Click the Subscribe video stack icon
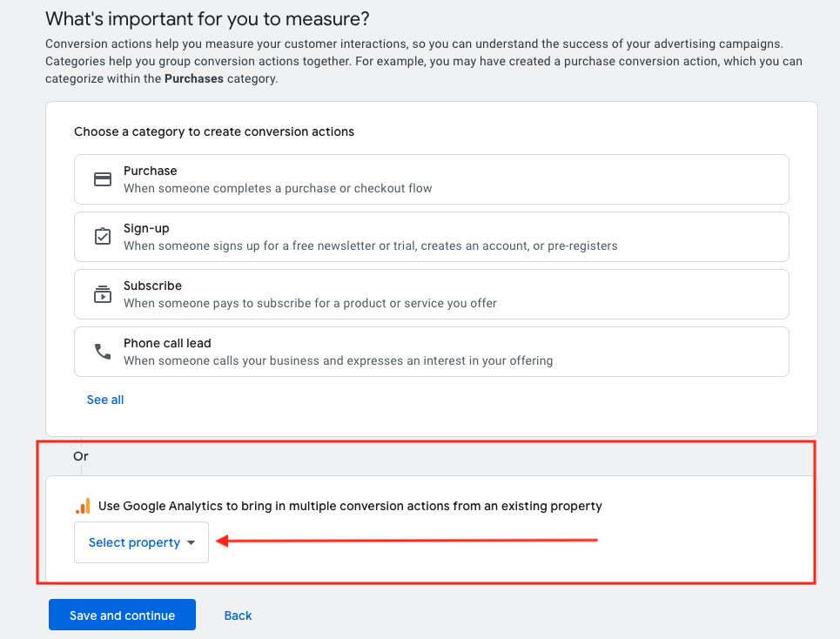This screenshot has height=639, width=840. (x=103, y=294)
